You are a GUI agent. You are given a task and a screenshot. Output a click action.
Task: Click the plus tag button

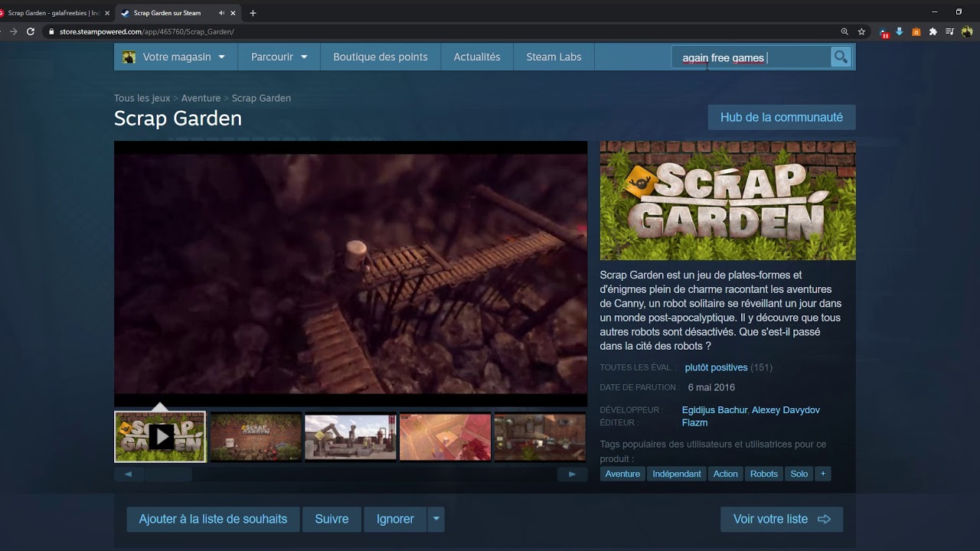coord(823,474)
